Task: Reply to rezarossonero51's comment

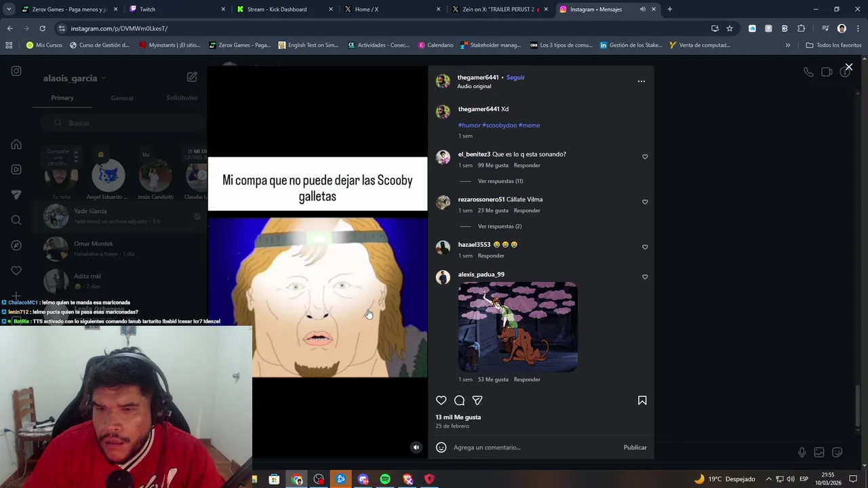Action: 527,211
